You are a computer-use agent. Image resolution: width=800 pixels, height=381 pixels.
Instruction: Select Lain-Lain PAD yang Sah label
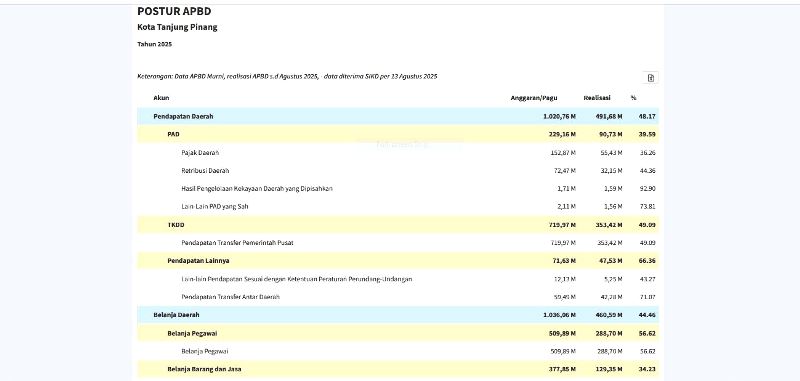(x=215, y=207)
